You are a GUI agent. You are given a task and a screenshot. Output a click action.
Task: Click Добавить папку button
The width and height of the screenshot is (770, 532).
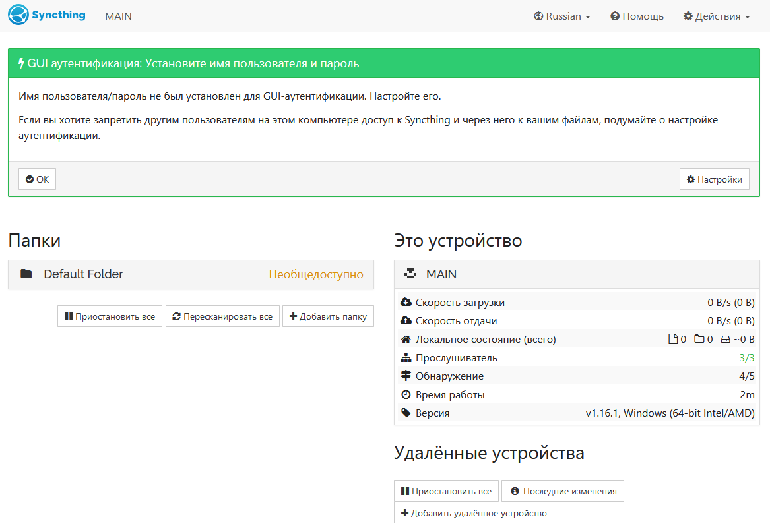pyautogui.click(x=328, y=316)
